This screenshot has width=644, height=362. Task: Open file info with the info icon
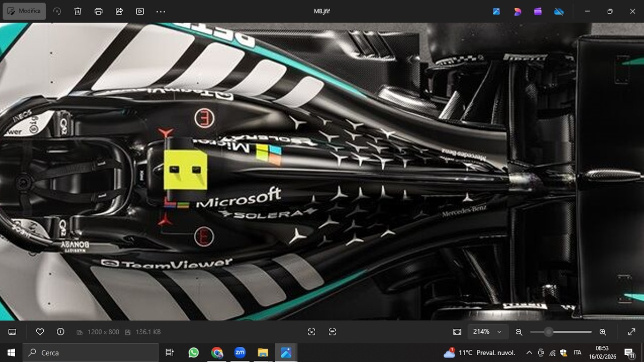point(61,332)
